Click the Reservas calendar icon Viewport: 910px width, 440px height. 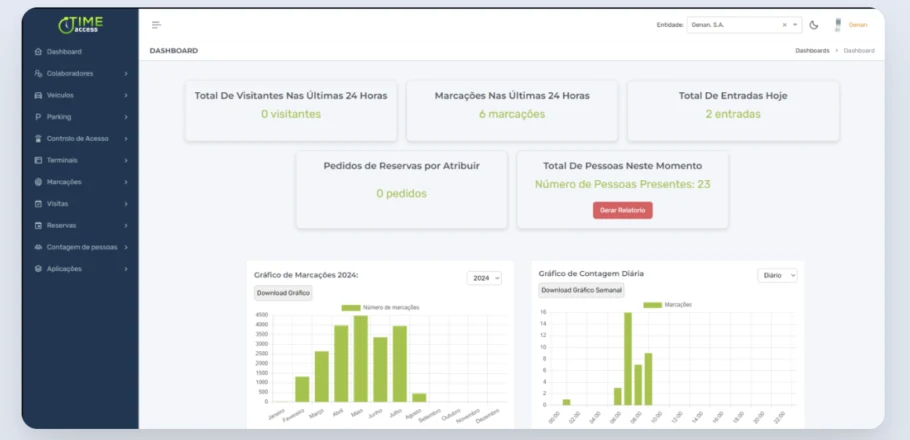click(38, 225)
